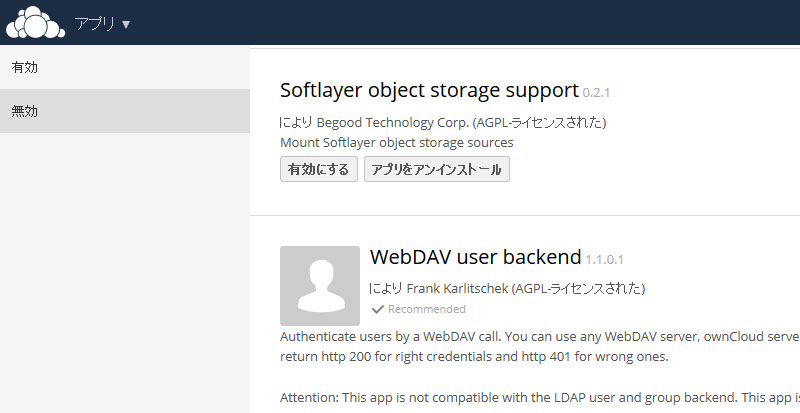Image resolution: width=800 pixels, height=413 pixels.
Task: Select the 無効 category in sidebar
Action: point(125,111)
